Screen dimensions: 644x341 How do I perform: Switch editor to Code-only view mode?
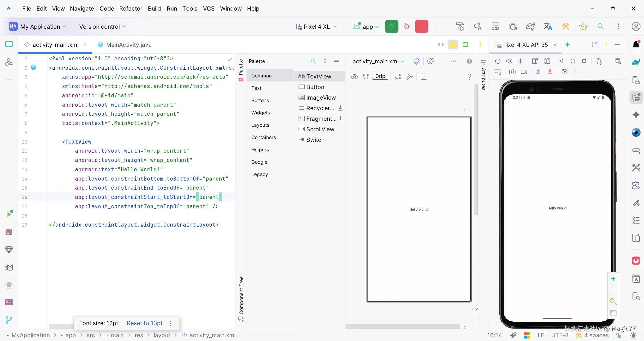[x=441, y=45]
